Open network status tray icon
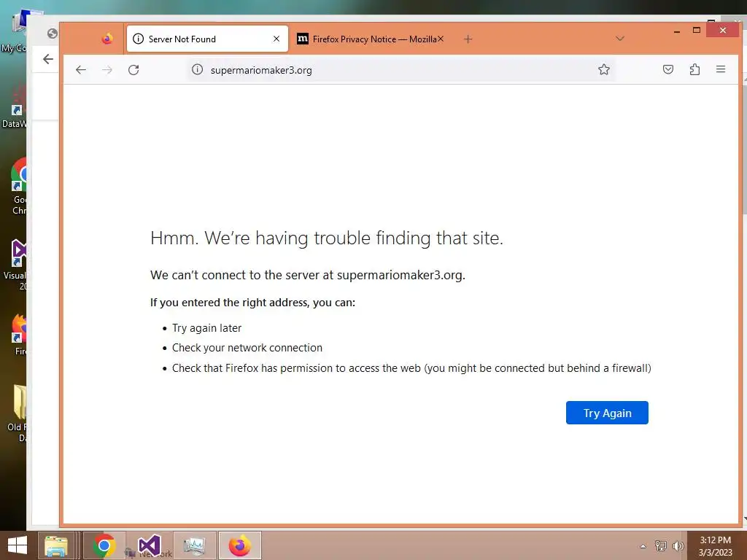This screenshot has width=747, height=560. tap(661, 545)
